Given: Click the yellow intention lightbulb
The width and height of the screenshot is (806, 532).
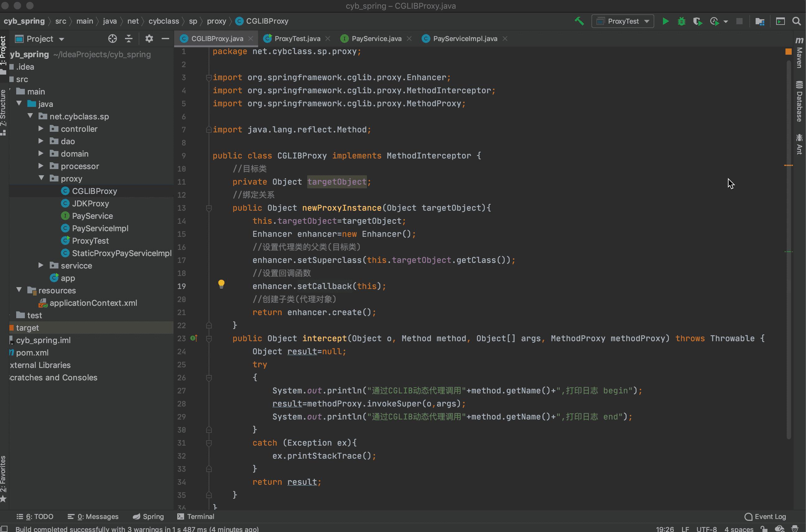Looking at the screenshot, I should pyautogui.click(x=221, y=284).
